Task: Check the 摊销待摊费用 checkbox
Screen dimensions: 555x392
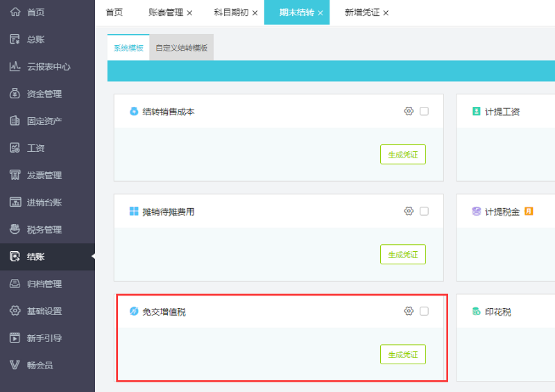Action: point(424,211)
